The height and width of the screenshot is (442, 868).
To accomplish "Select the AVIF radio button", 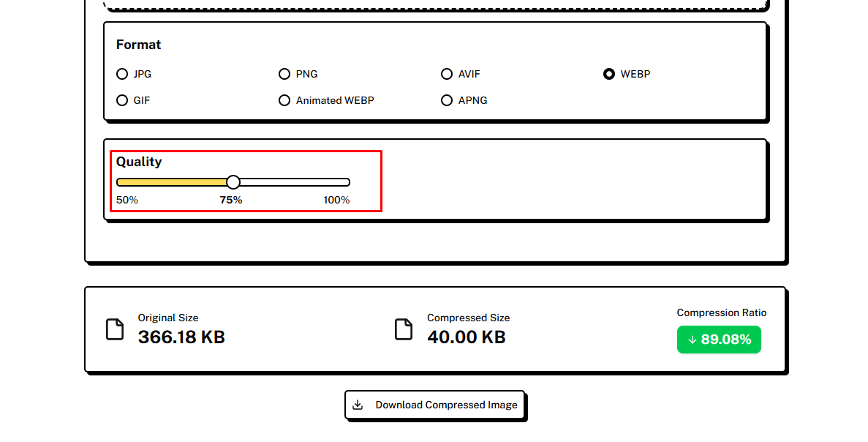I will [x=447, y=74].
